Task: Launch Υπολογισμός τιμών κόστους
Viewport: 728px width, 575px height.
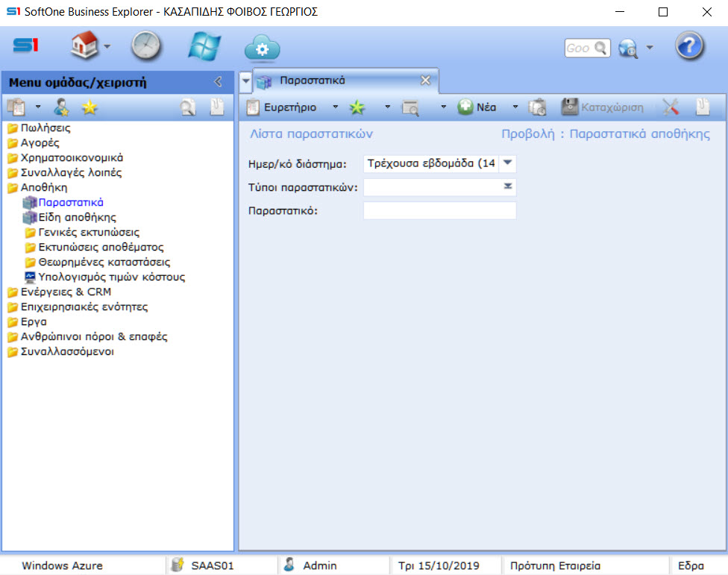Action: point(105,277)
